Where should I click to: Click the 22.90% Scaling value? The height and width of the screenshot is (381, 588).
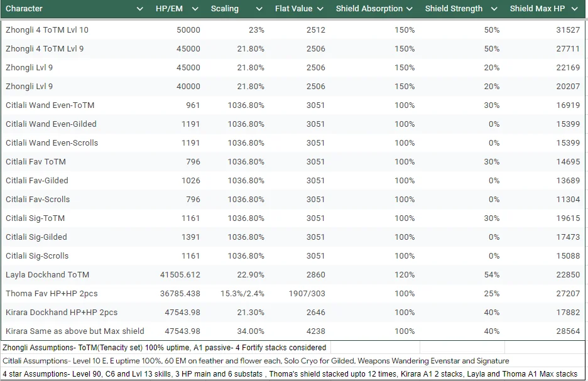point(251,274)
